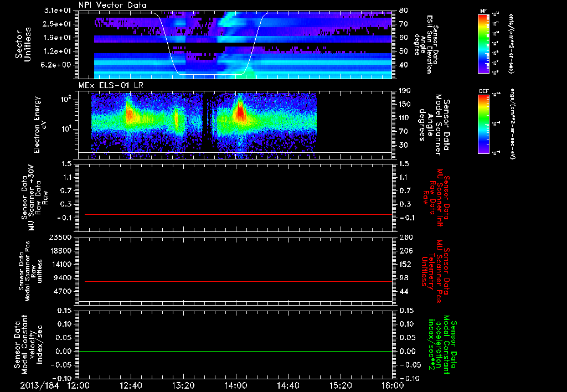Click the "98" telemetry tick label

coord(403,278)
